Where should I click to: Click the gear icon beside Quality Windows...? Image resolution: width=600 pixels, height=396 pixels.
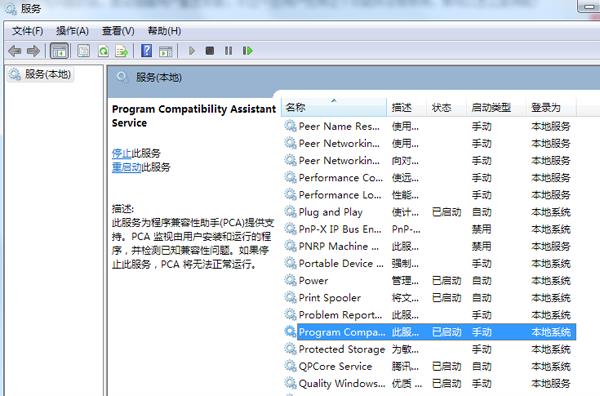tap(290, 383)
